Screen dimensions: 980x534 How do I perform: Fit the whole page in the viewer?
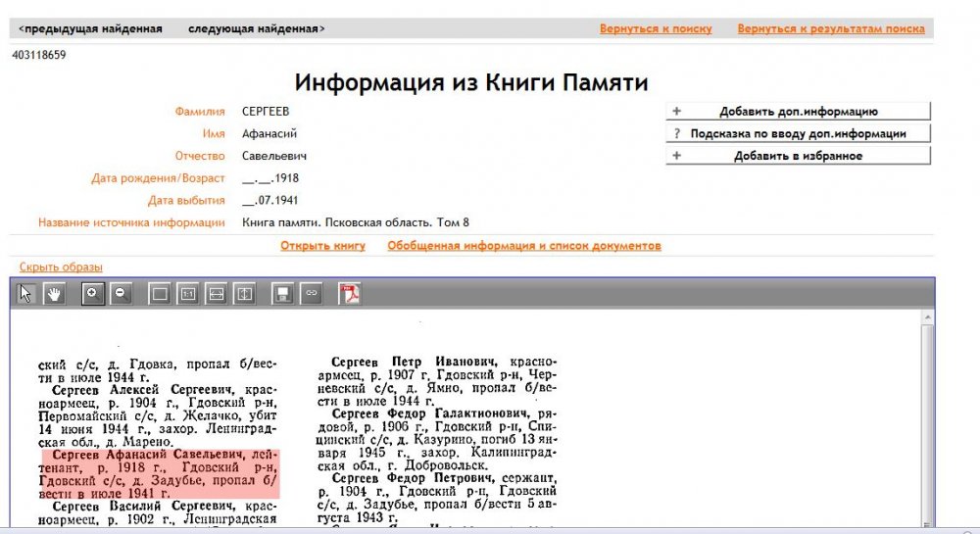[x=161, y=294]
